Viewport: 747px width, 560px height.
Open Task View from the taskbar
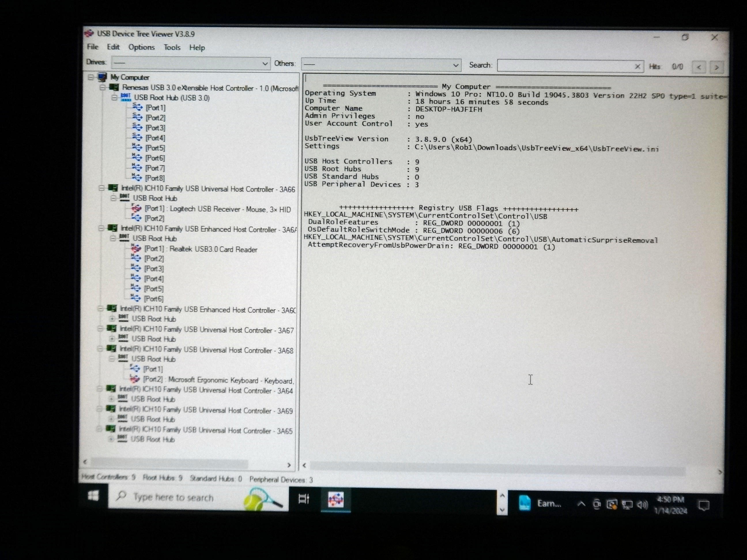303,499
